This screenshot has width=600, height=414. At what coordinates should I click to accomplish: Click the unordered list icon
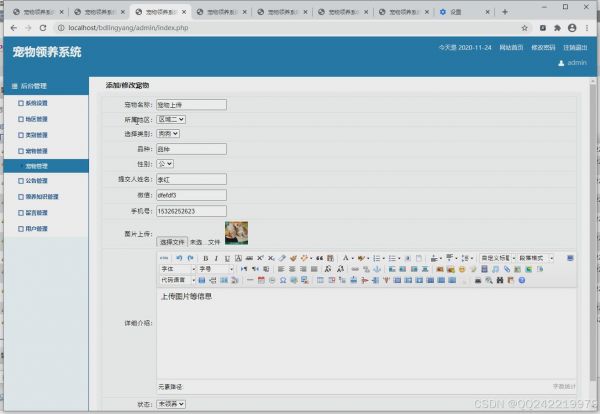pos(392,258)
